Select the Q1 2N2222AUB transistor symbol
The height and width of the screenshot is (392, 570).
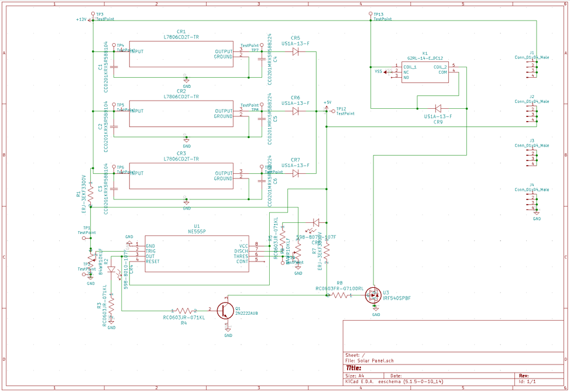point(225,311)
